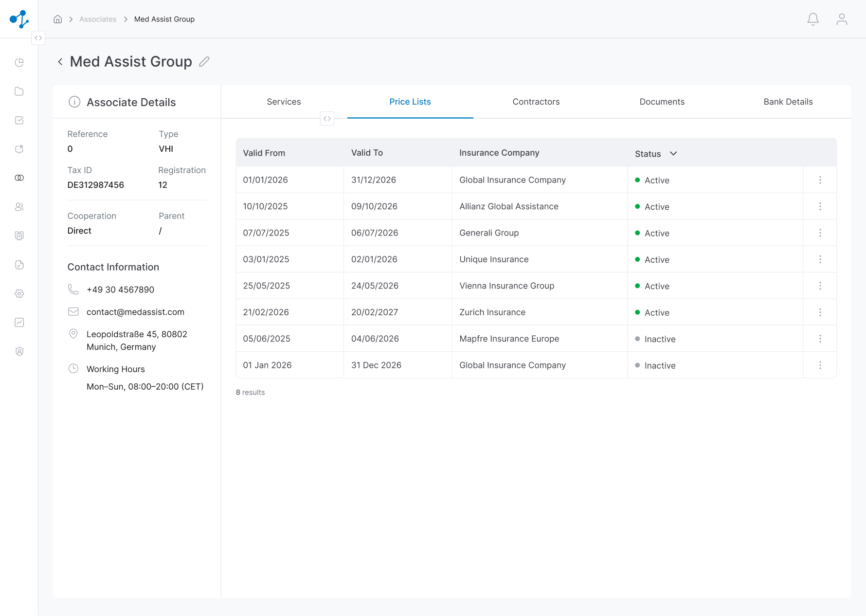
Task: Switch to the Bank Details tab
Action: coord(788,102)
